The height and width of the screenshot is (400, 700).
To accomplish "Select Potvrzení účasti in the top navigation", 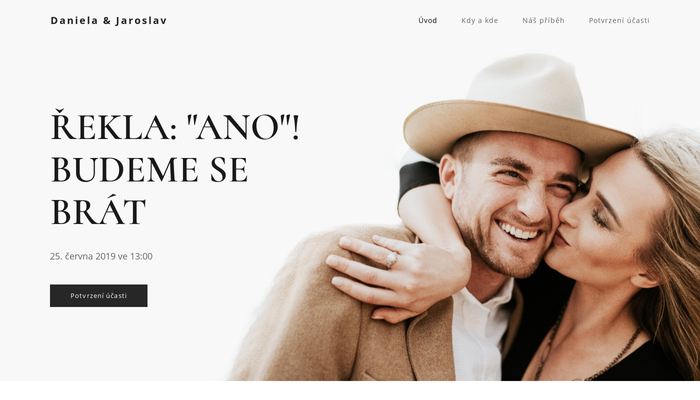I will pyautogui.click(x=619, y=21).
